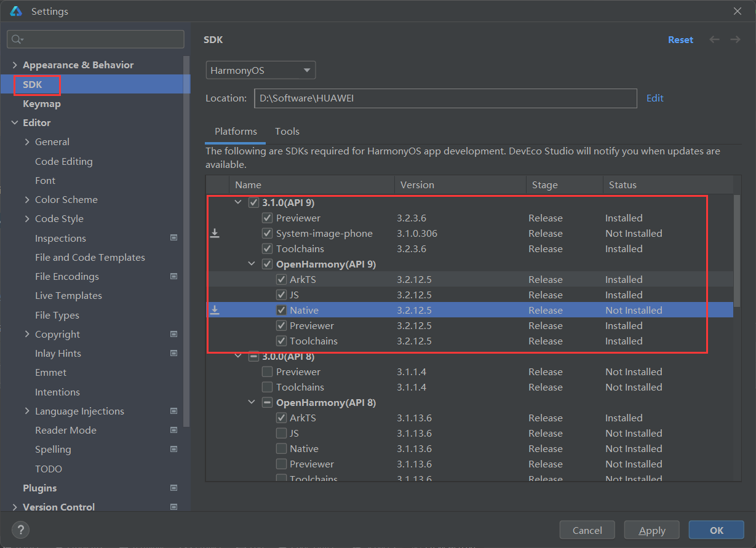Select SDK in the settings tree
756x548 pixels.
[33, 84]
